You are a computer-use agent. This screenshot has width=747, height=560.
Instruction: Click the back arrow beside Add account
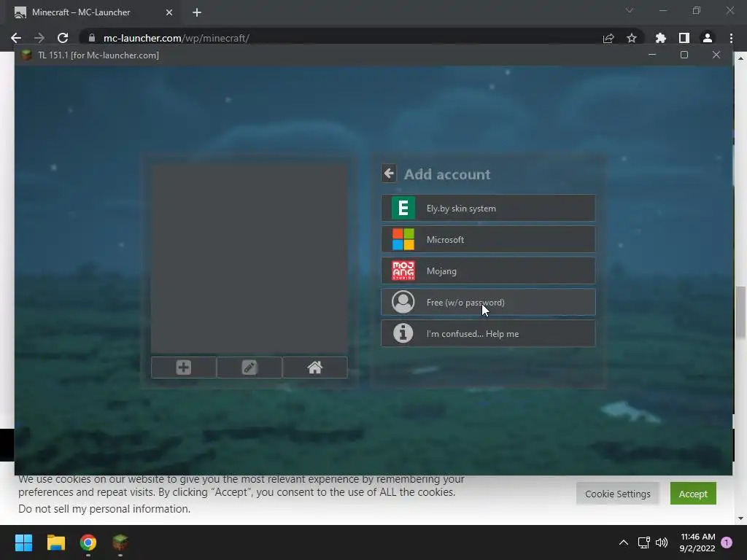click(x=389, y=174)
